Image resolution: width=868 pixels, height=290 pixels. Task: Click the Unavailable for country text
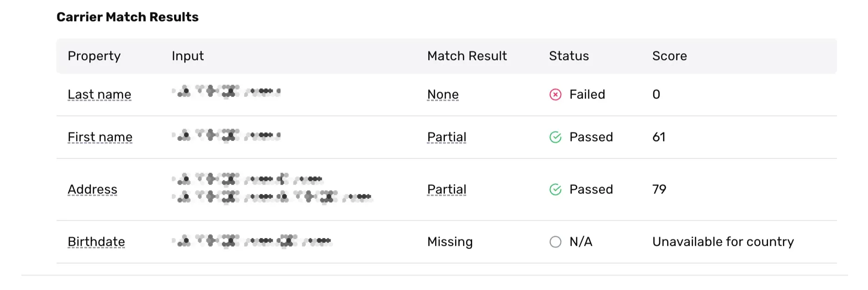(x=723, y=242)
